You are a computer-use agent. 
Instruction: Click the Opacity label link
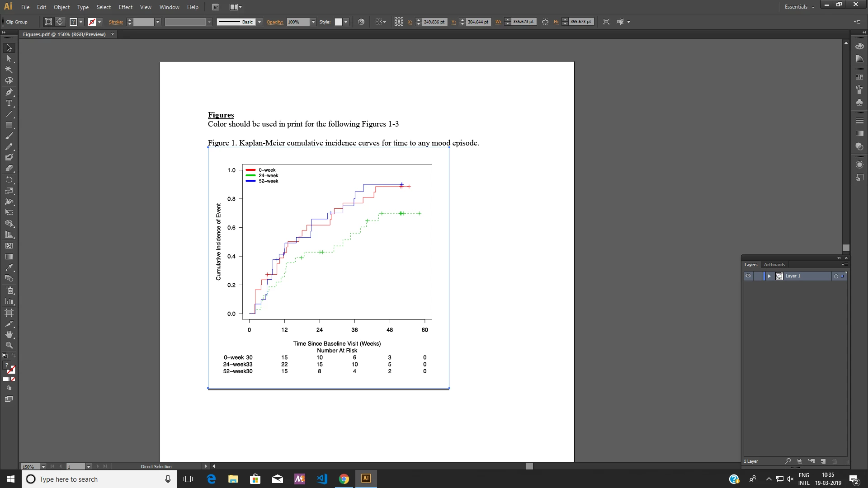tap(274, 22)
